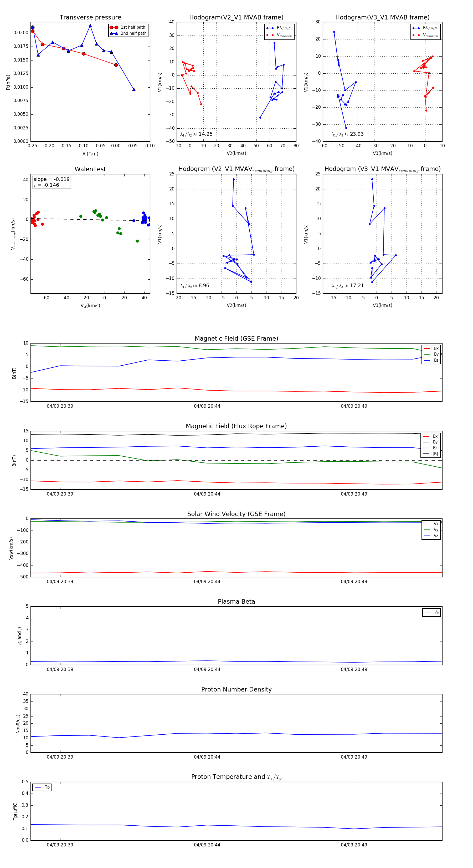The image size is (473, 868).
Task: Click the eigenvalue ratio text '8.96'
Action: pos(204,286)
